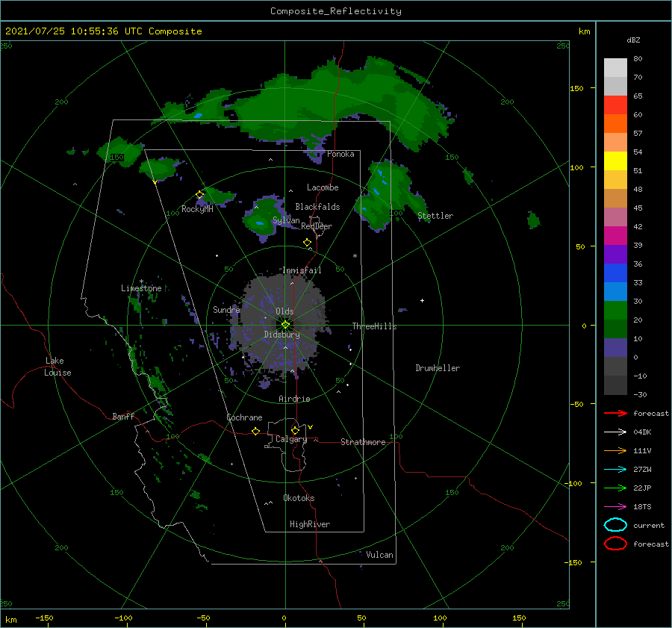Click the light gray 80 dBZ color swatch
The image size is (672, 628).
[x=615, y=68]
